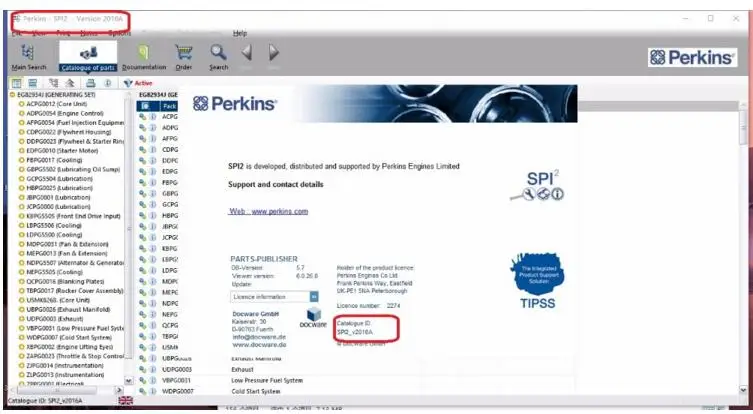Image resolution: width=753 pixels, height=414 pixels.
Task: Select KBPG5505 (Front End Drive Input) node
Action: [73, 216]
